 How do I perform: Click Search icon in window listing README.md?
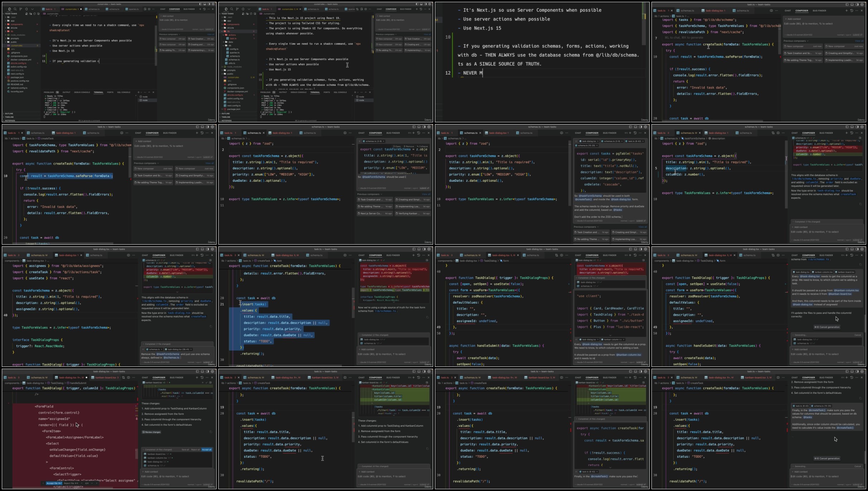(x=15, y=9)
